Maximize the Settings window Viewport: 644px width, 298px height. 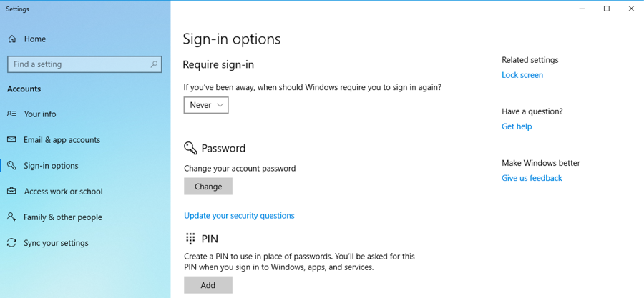tap(607, 9)
